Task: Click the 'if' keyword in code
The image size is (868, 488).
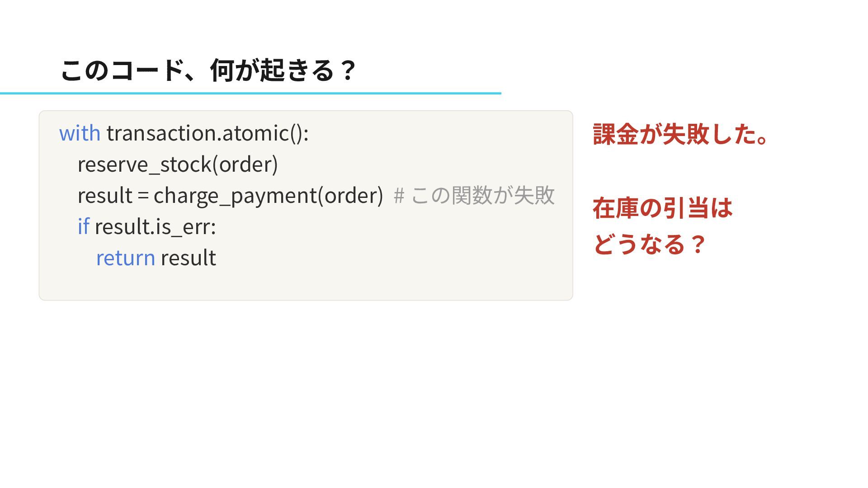Action: [x=84, y=226]
